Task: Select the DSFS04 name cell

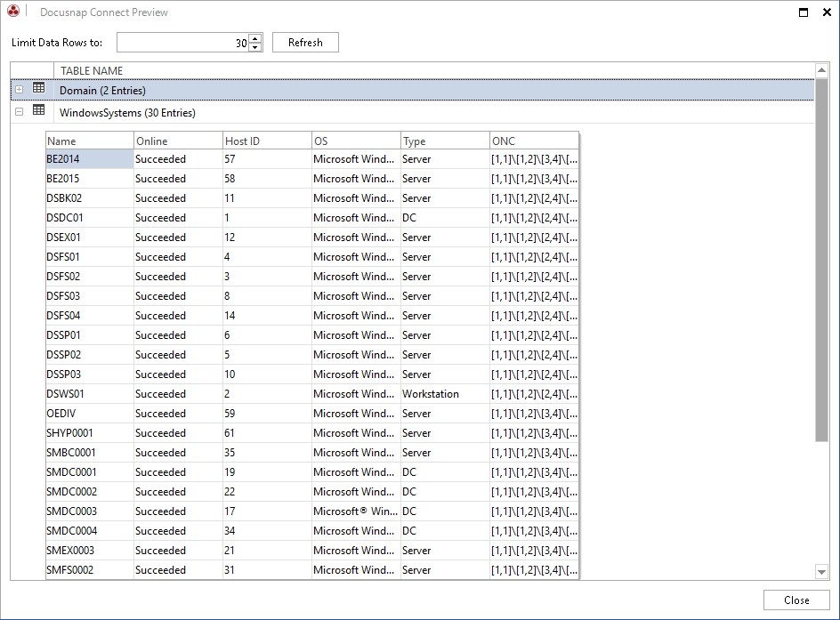Action: (x=90, y=316)
